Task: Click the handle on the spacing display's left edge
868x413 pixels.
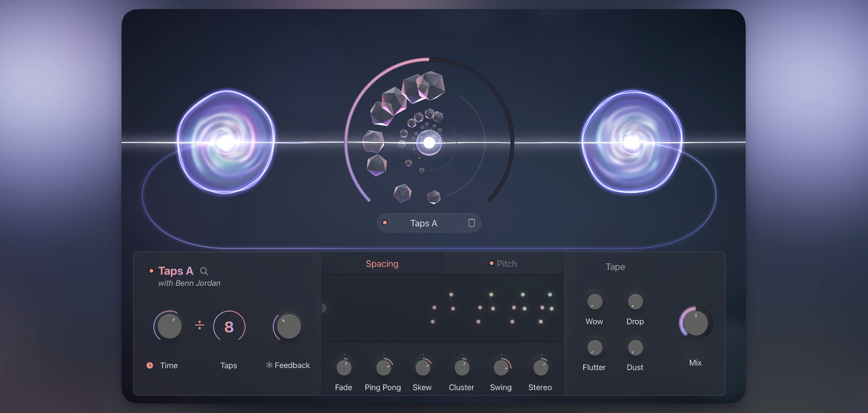Action: pos(324,308)
